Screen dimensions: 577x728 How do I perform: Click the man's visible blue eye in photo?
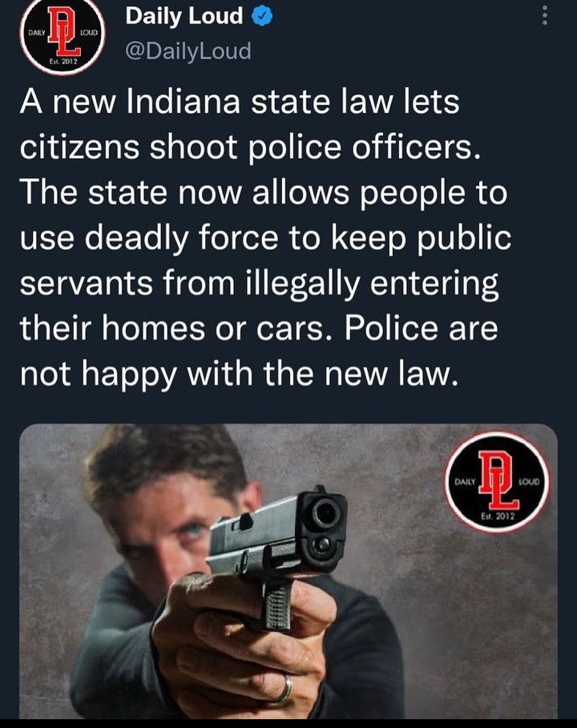tap(195, 529)
